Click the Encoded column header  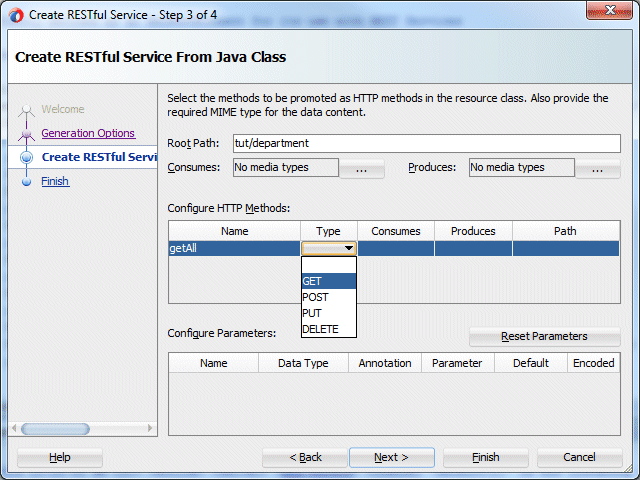(593, 363)
